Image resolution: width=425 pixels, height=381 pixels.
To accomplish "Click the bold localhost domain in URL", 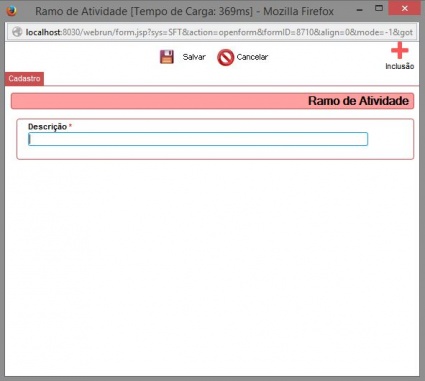I will click(x=44, y=32).
